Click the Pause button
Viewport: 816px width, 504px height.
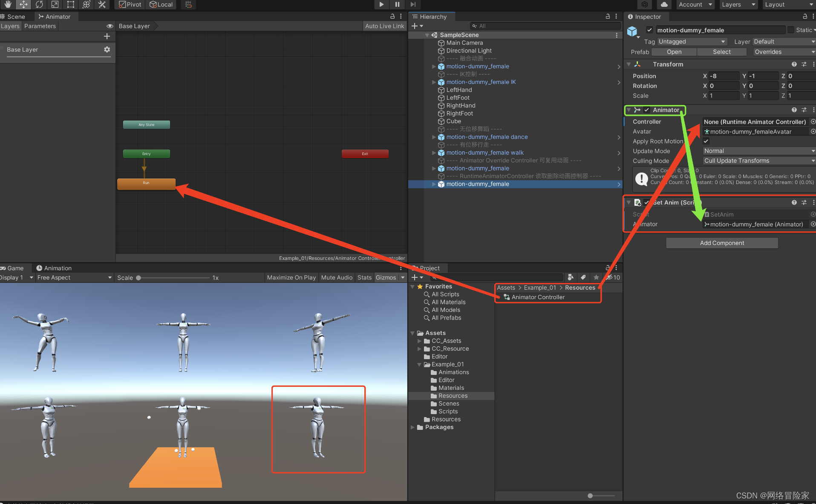[397, 4]
